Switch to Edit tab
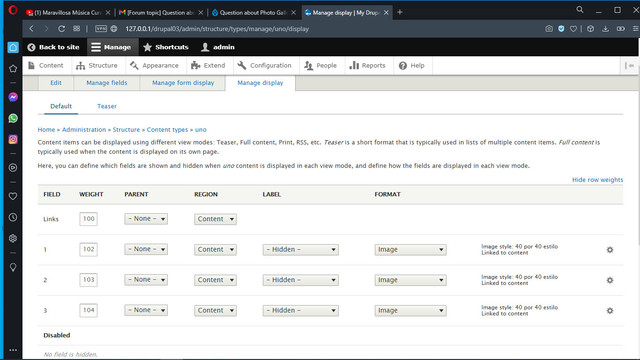Image resolution: width=640 pixels, height=360 pixels. 56,83
